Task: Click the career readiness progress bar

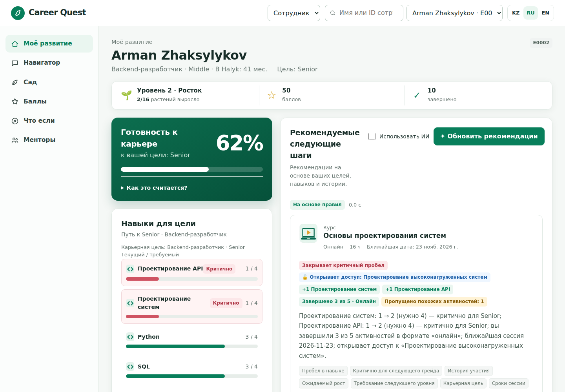Action: (192, 169)
